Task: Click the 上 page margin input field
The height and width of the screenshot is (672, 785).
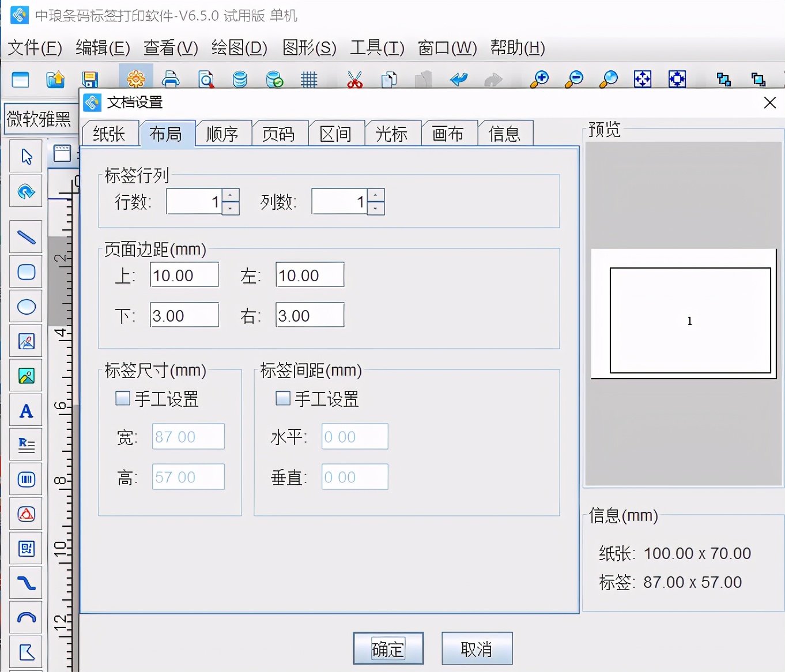Action: [x=184, y=275]
